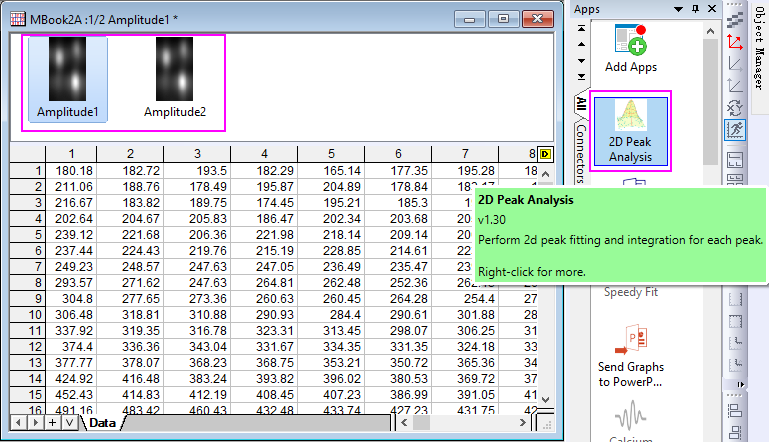Select the Amplitude2 matrix thumbnail
The image size is (769, 442).
pyautogui.click(x=175, y=78)
